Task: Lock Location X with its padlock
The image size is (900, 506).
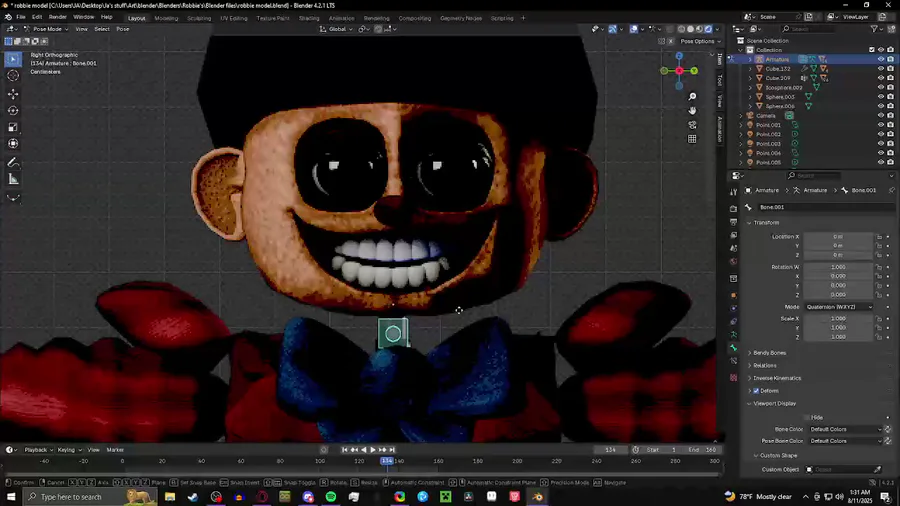Action: 879,236
